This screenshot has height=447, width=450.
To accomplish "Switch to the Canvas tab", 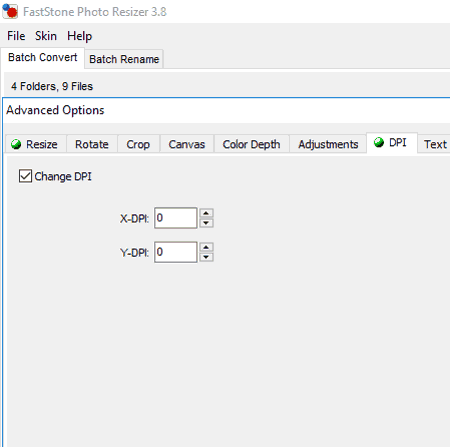I will coord(187,144).
